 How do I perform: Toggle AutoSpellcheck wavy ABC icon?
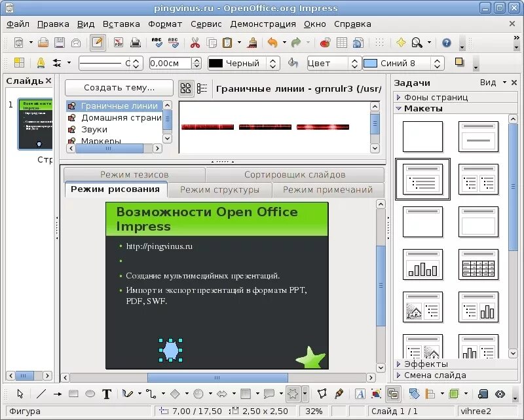tap(173, 43)
